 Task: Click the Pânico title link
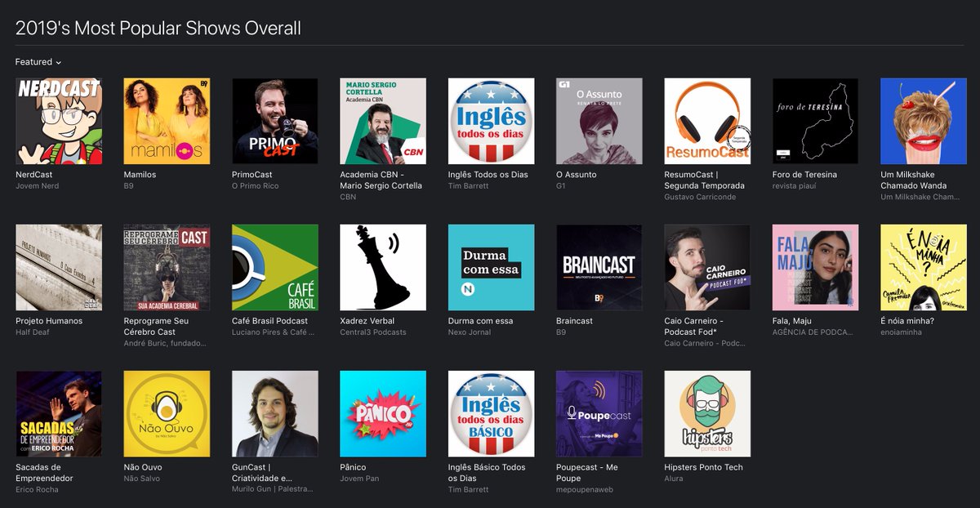click(353, 467)
